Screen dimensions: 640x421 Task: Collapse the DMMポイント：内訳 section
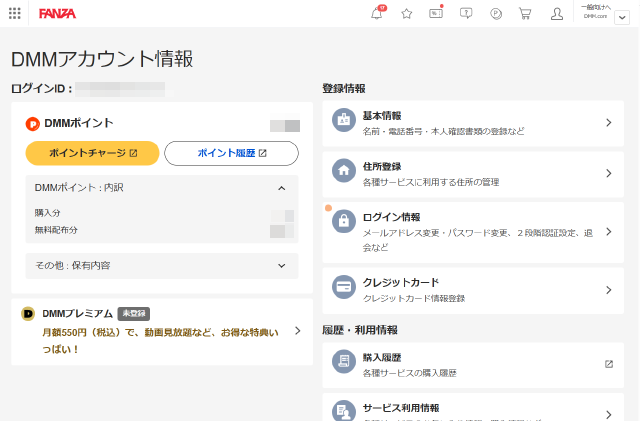(162, 188)
